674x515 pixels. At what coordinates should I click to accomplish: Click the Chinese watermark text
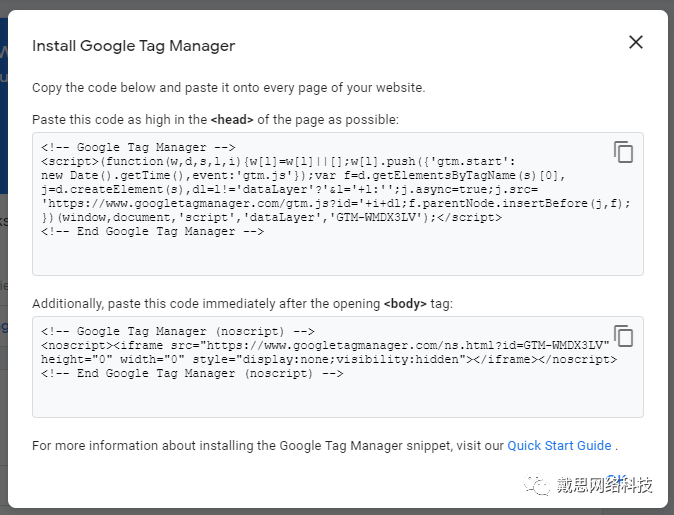tap(603, 486)
